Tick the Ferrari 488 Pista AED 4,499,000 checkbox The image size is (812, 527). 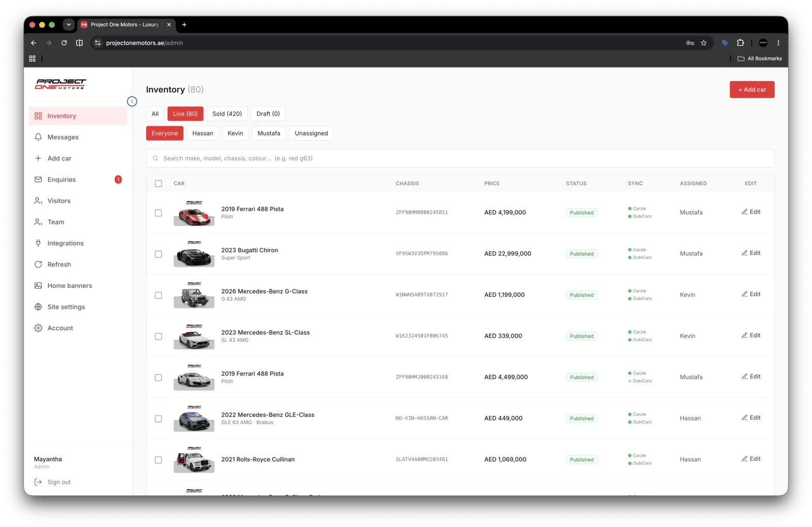(158, 377)
